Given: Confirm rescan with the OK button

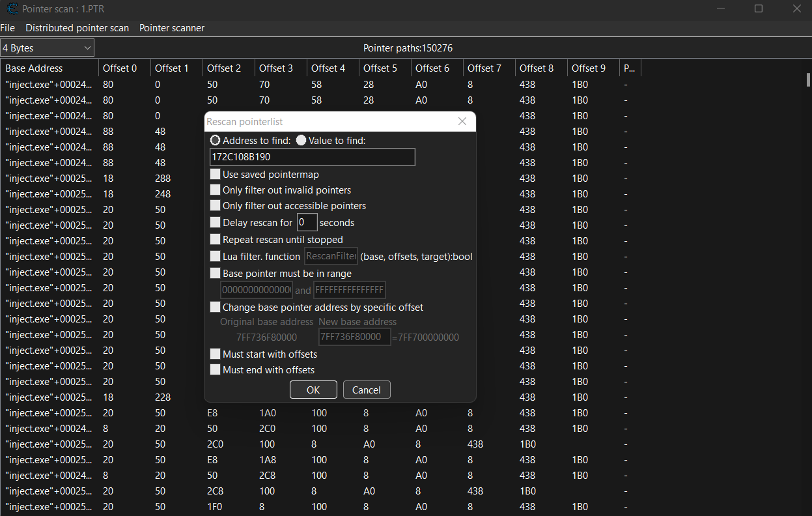Looking at the screenshot, I should point(313,390).
